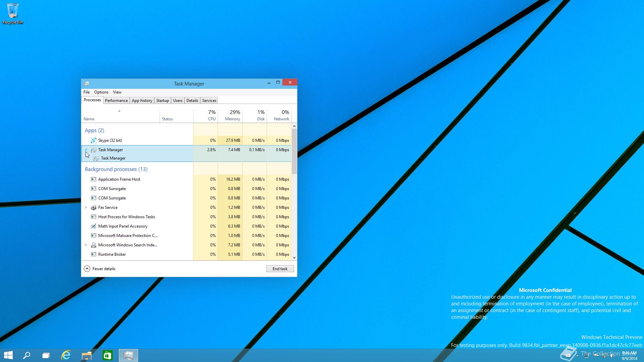Open the File menu
The image size is (644, 362).
pyautogui.click(x=87, y=92)
